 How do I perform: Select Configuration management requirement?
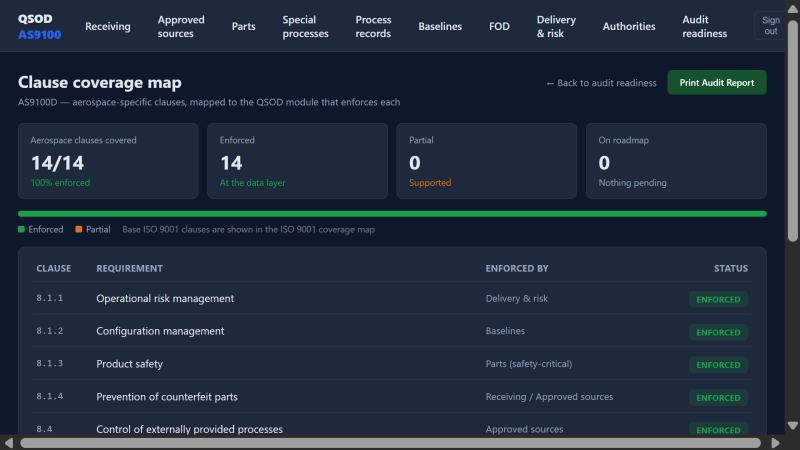click(160, 331)
